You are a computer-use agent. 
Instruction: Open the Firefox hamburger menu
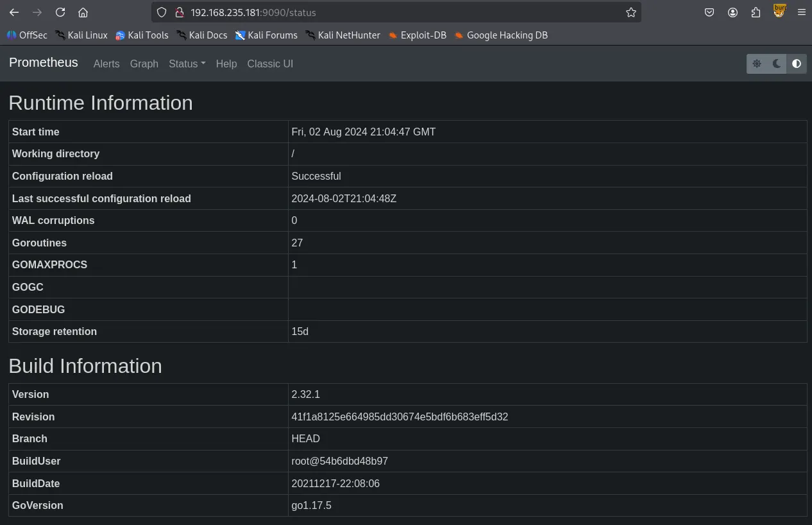tap(801, 12)
